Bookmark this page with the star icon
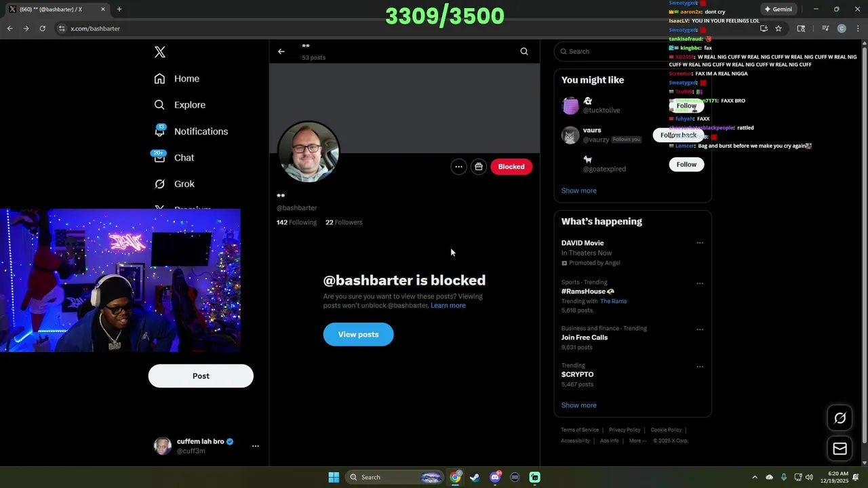The height and width of the screenshot is (488, 868). pyautogui.click(x=778, y=28)
